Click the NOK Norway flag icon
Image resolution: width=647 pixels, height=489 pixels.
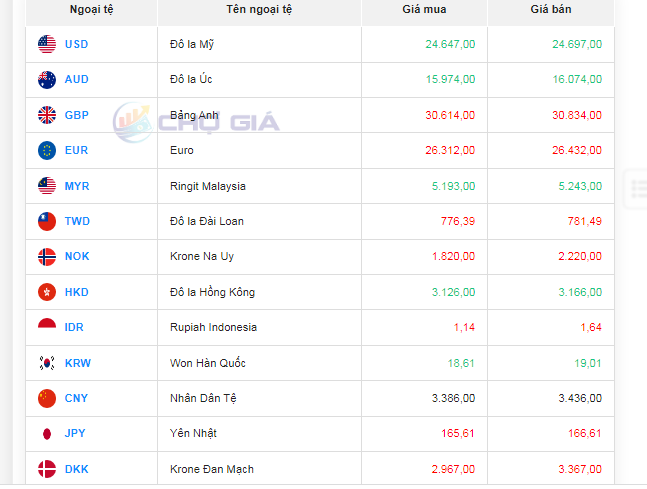click(47, 256)
